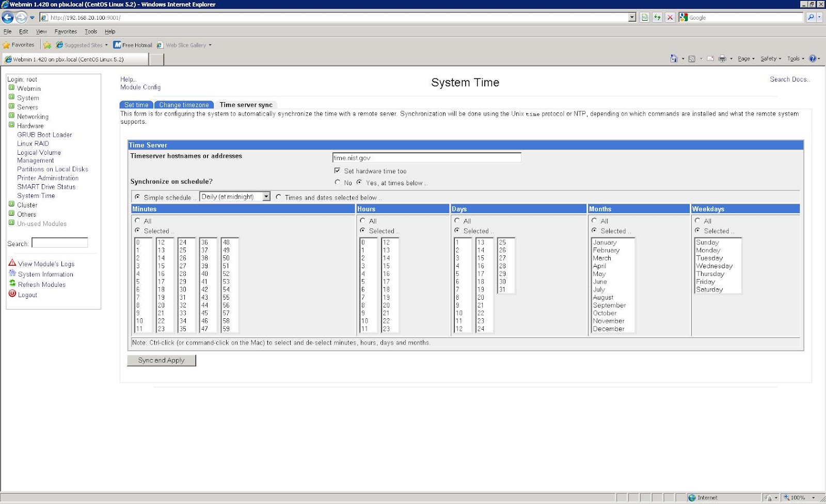Choose Selected radio under Days
This screenshot has width=826, height=504.
[457, 231]
